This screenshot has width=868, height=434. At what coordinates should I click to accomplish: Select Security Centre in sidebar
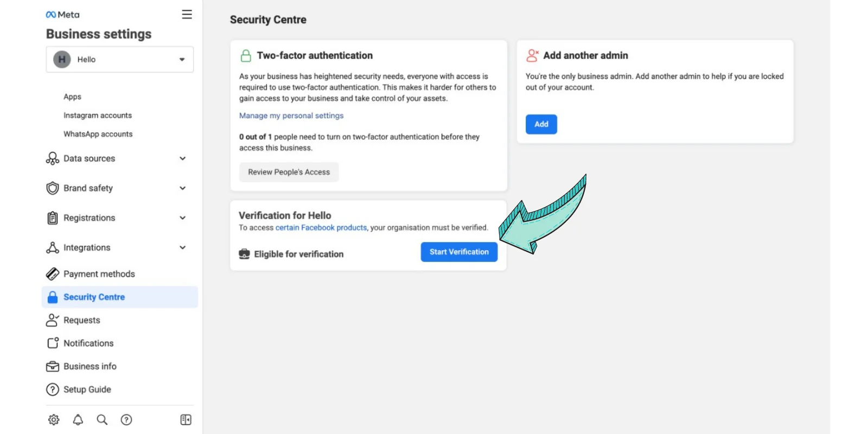coord(94,297)
